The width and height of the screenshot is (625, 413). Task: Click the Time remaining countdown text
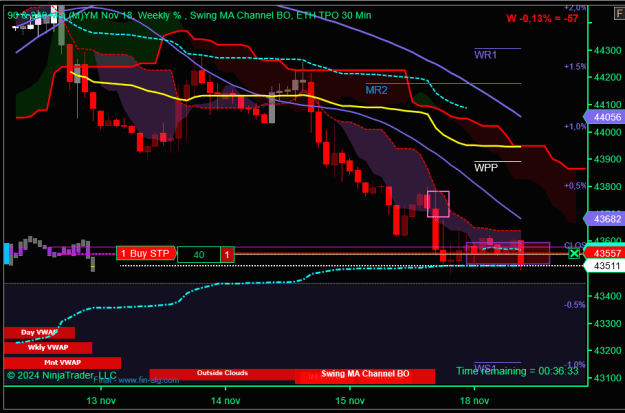[517, 371]
